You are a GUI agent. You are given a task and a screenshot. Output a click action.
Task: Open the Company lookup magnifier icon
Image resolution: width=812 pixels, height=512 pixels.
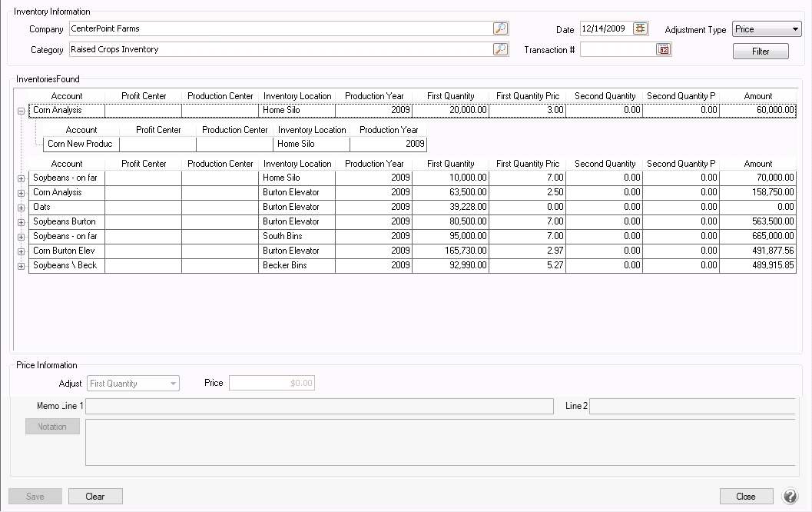coord(500,28)
